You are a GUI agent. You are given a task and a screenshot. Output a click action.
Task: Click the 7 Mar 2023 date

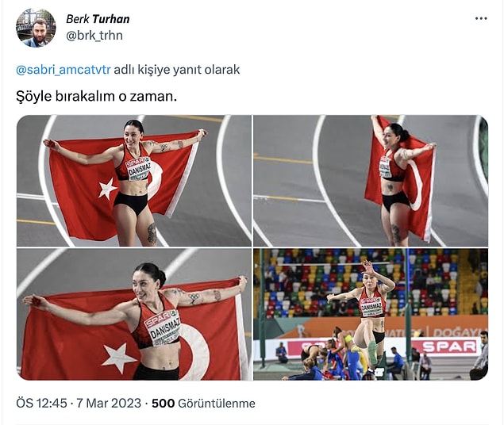[109, 403]
